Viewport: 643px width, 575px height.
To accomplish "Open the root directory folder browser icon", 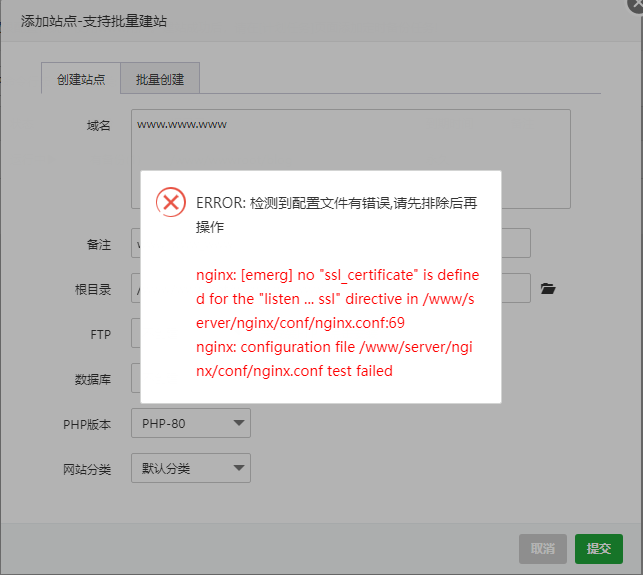I will (x=547, y=289).
